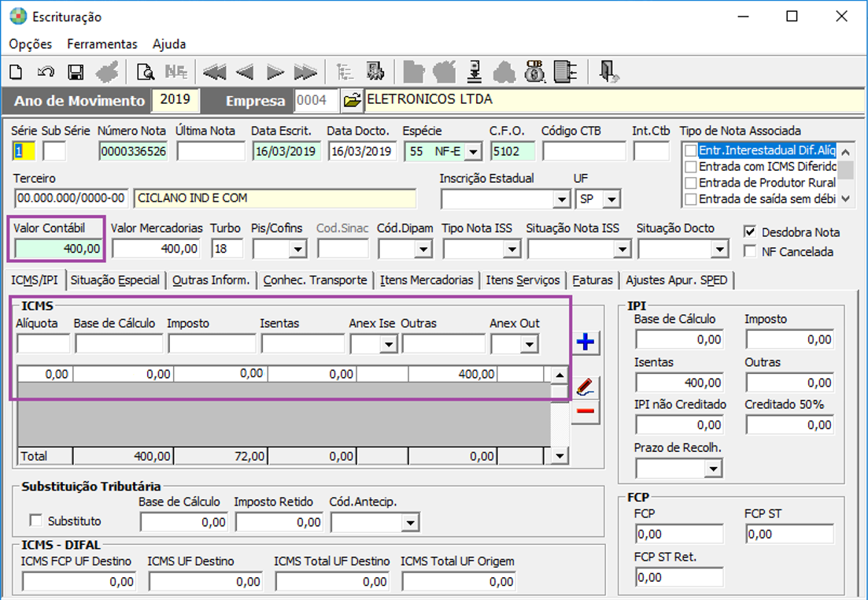Uncheck the Desdobra Nota checkbox

pos(750,232)
